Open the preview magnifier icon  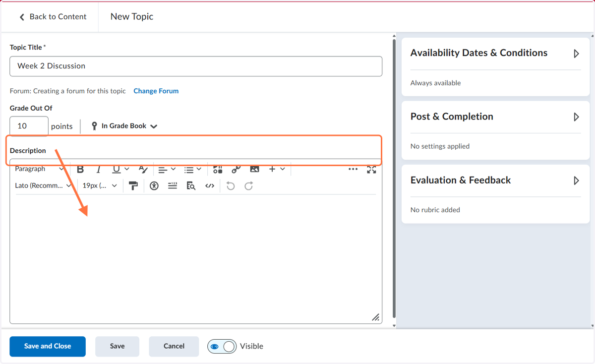click(191, 185)
